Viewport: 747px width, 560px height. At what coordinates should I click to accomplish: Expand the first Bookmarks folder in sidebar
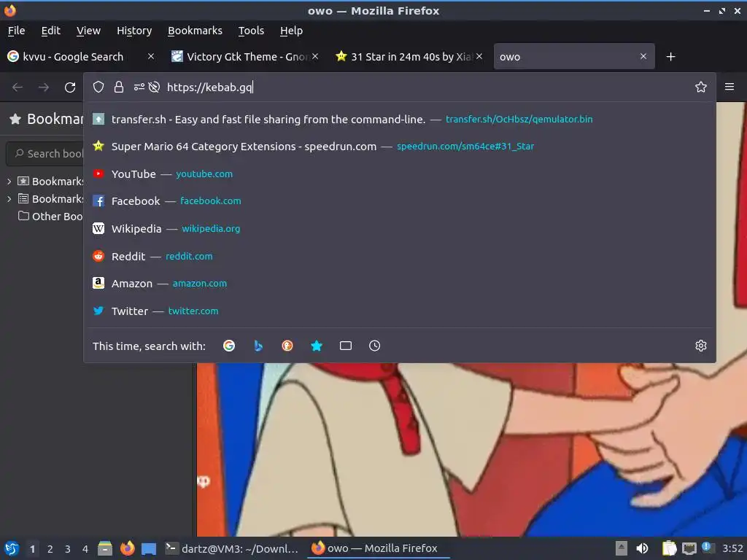[9, 182]
